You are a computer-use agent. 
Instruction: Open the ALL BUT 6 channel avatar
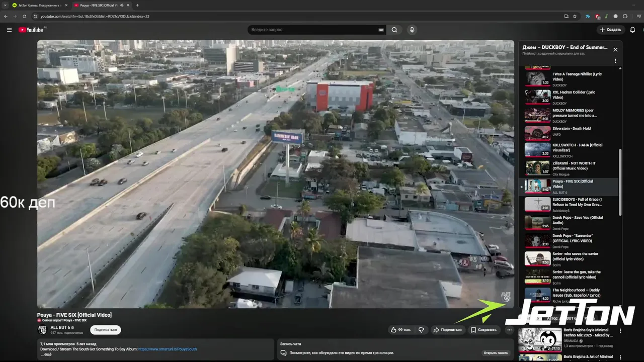(x=42, y=330)
